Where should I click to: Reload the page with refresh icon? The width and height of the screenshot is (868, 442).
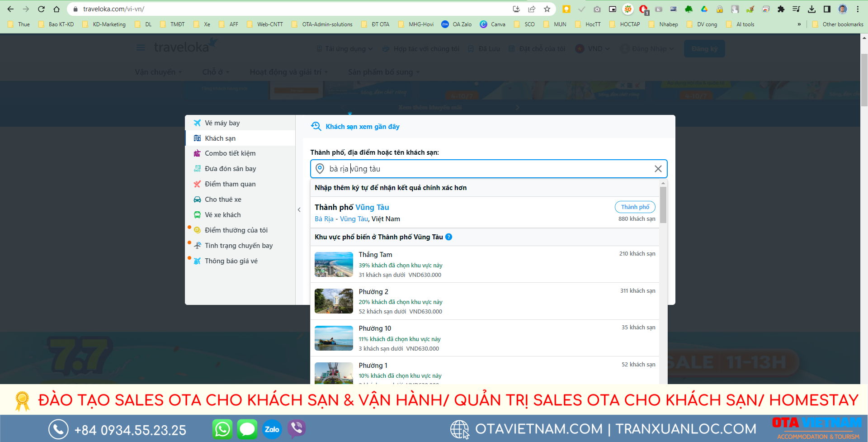click(41, 9)
